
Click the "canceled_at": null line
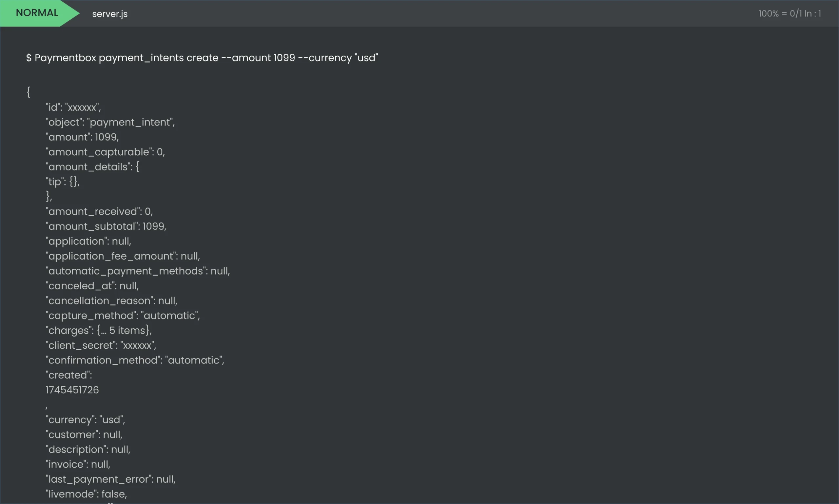tap(92, 286)
